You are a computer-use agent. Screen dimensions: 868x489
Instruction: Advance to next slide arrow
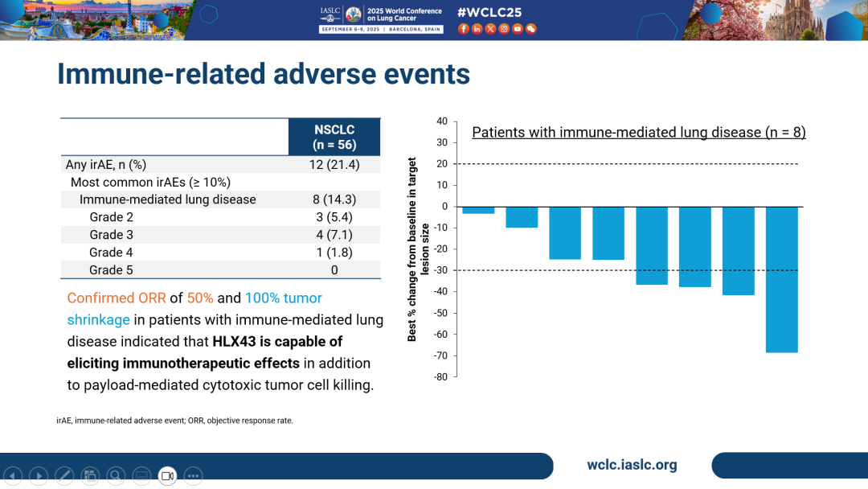coord(39,475)
